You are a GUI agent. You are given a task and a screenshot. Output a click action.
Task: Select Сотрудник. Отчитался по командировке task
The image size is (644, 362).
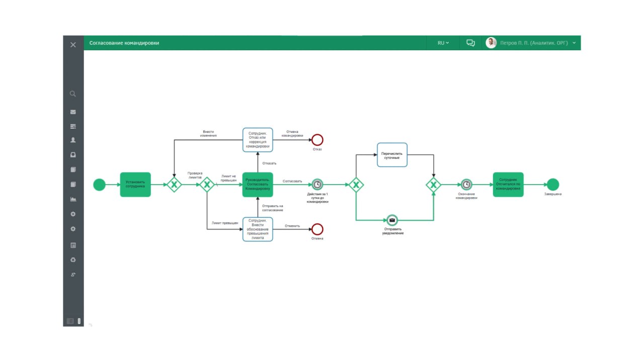click(508, 185)
